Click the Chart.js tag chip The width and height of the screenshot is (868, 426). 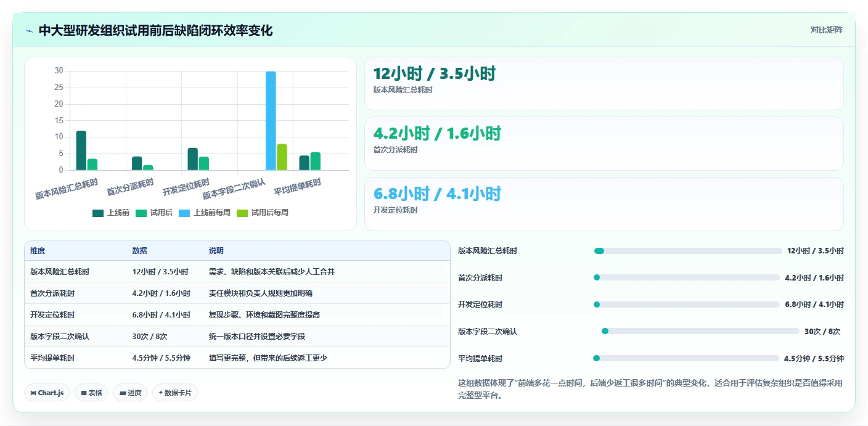47,393
